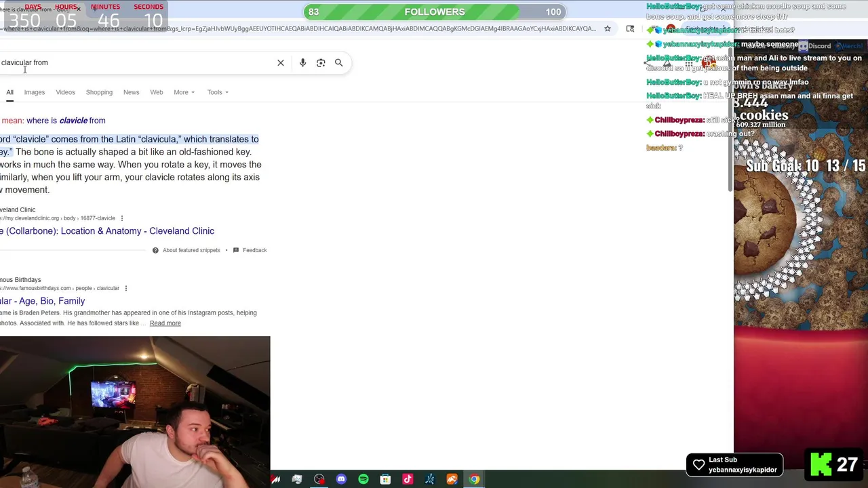This screenshot has height=488, width=868.
Task: Switch to Chrome in taskbar
Action: [x=474, y=479]
